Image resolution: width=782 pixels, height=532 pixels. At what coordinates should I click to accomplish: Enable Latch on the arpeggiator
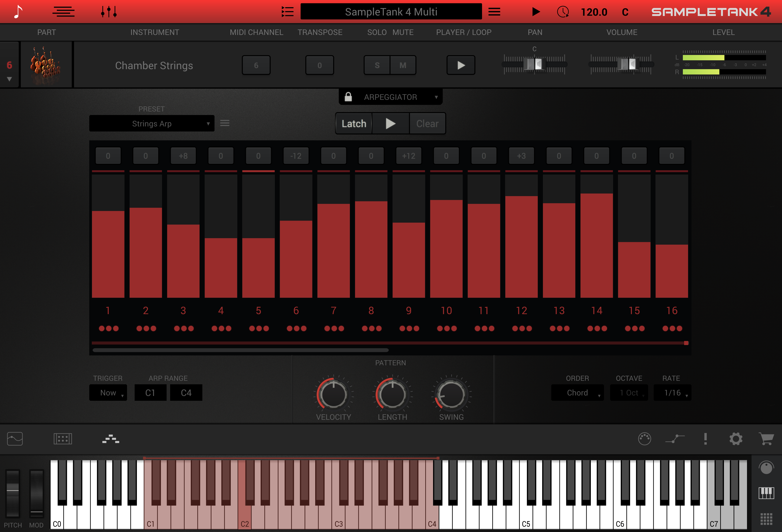coord(353,123)
